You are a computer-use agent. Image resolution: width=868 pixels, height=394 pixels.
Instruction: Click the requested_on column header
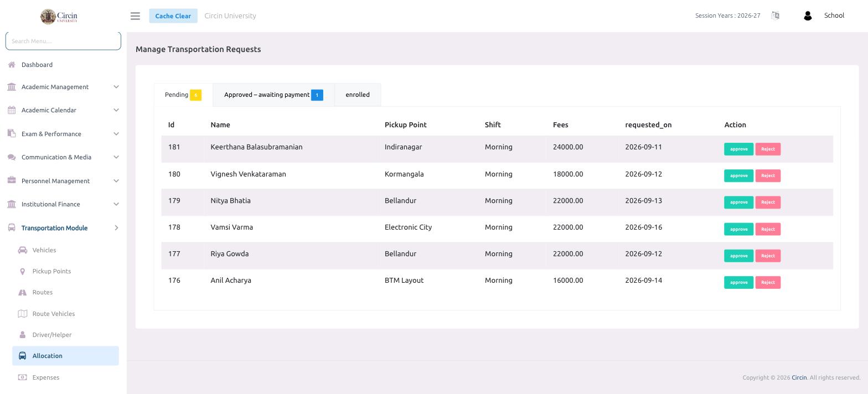(648, 125)
